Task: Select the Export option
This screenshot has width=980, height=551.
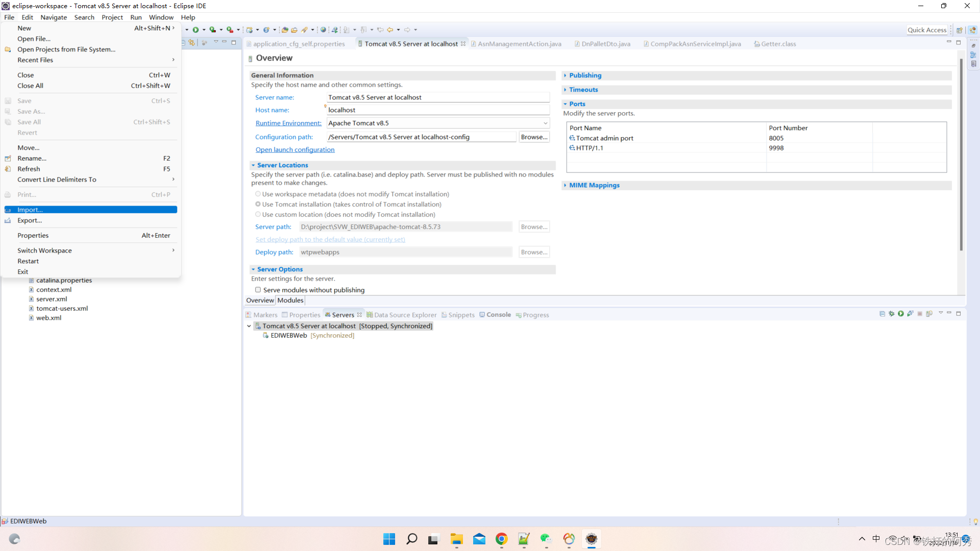Action: pos(30,220)
